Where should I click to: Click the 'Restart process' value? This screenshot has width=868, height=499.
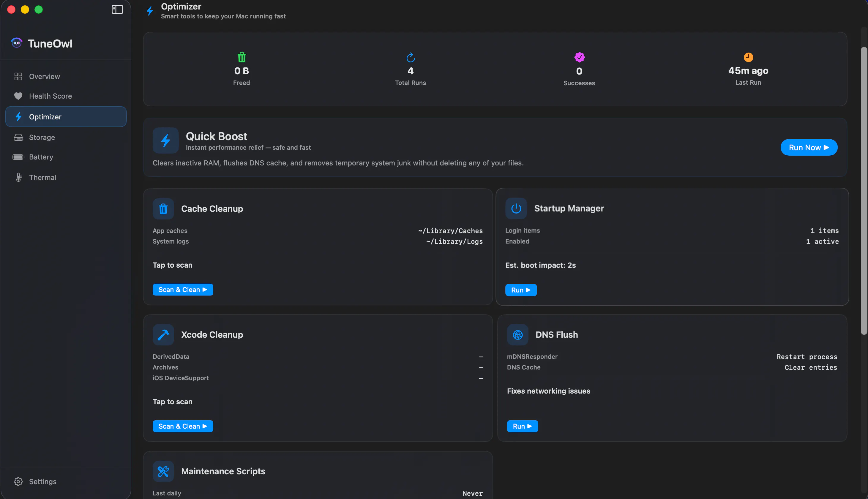pos(807,357)
